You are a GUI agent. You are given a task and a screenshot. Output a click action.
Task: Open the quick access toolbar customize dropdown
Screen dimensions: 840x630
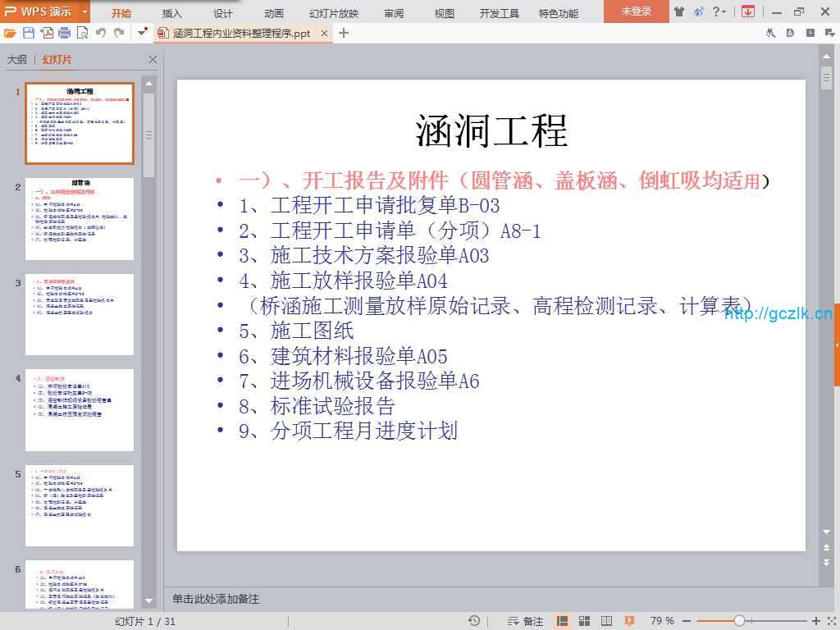coord(142,33)
